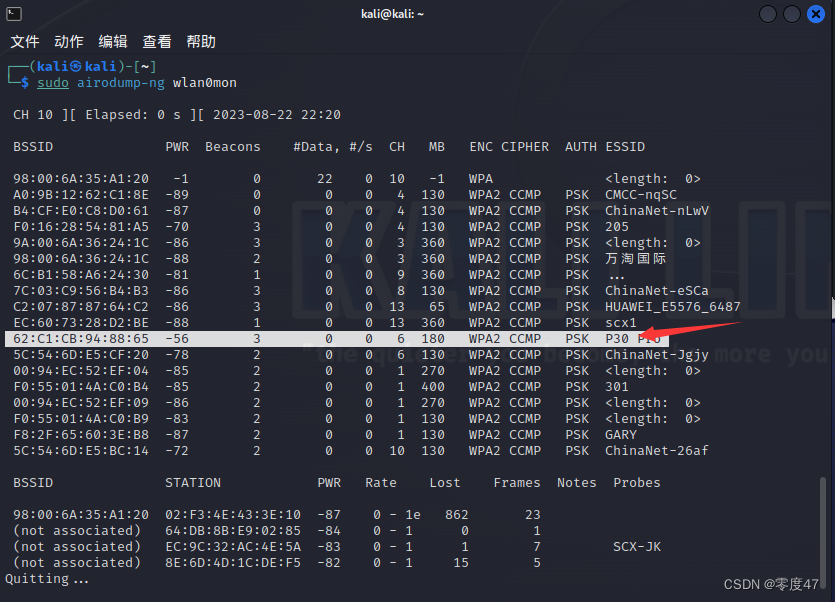Viewport: 835px width, 602px height.
Task: Click ESSID ChinaNet-eSCa
Action: pos(657,290)
